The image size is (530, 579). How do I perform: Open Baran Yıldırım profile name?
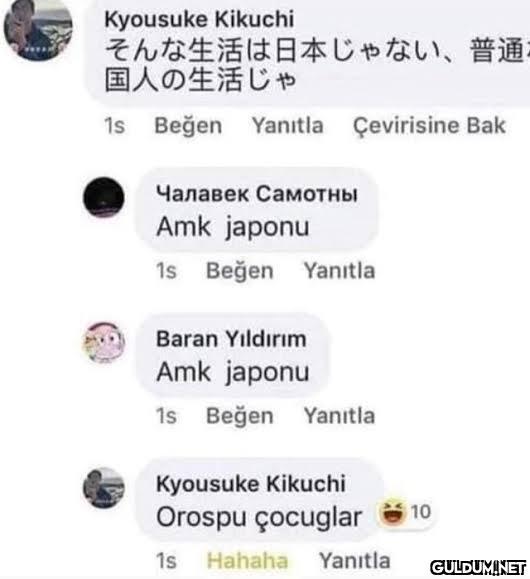(231, 339)
